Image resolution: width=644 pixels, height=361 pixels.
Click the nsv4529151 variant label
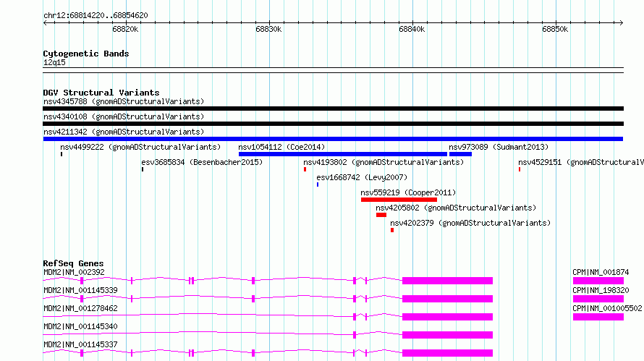coord(581,162)
